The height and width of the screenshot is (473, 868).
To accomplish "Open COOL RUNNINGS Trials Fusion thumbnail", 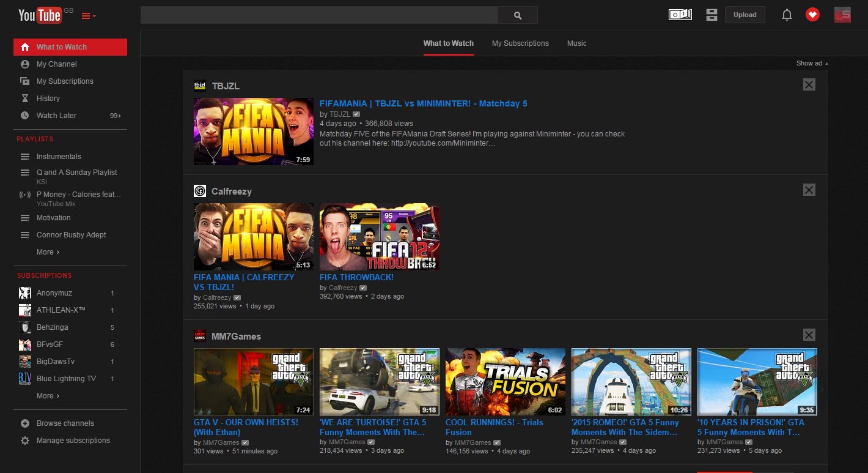I will tap(506, 382).
